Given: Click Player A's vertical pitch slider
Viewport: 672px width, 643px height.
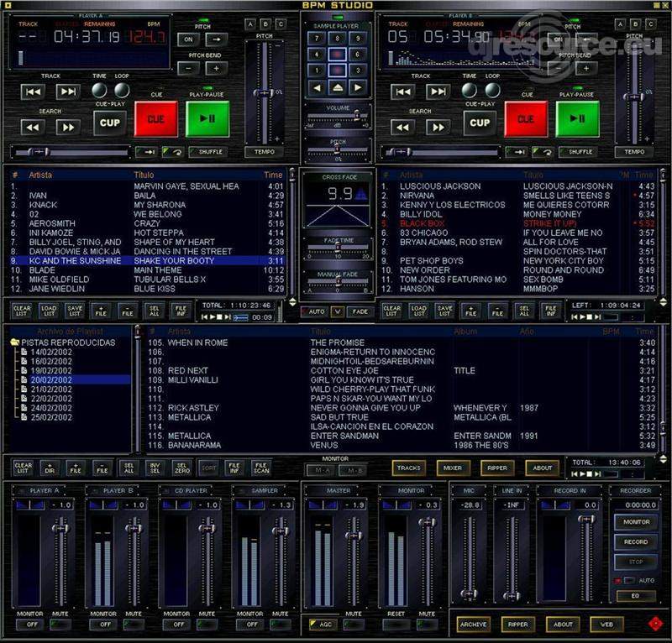Looking at the screenshot, I should click(x=265, y=92).
